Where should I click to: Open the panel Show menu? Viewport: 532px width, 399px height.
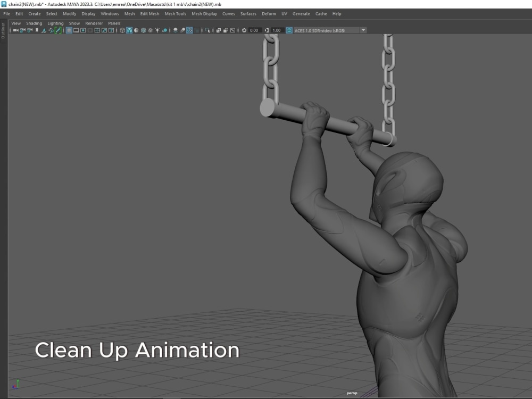pyautogui.click(x=74, y=23)
